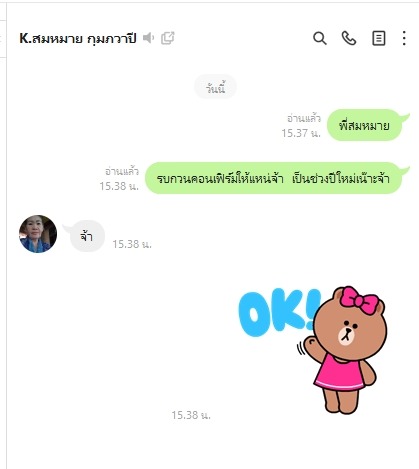This screenshot has height=469, width=419.
Task: Open notes icon in chat header
Action: [x=379, y=38]
